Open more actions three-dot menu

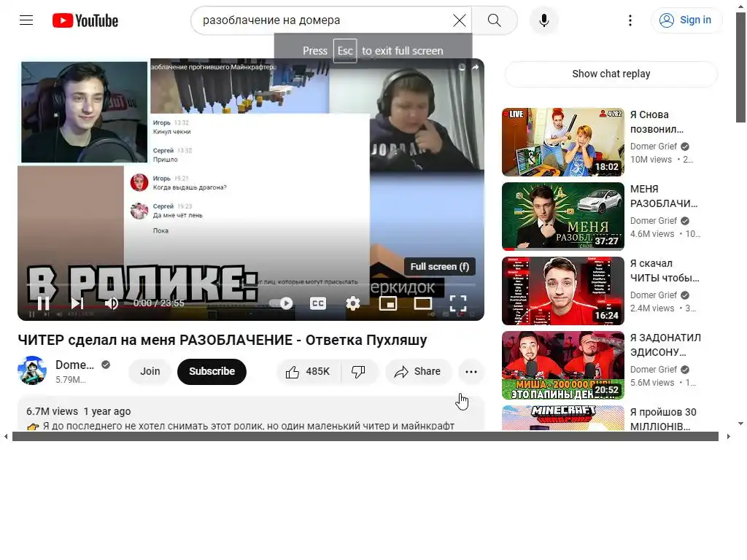click(x=471, y=371)
